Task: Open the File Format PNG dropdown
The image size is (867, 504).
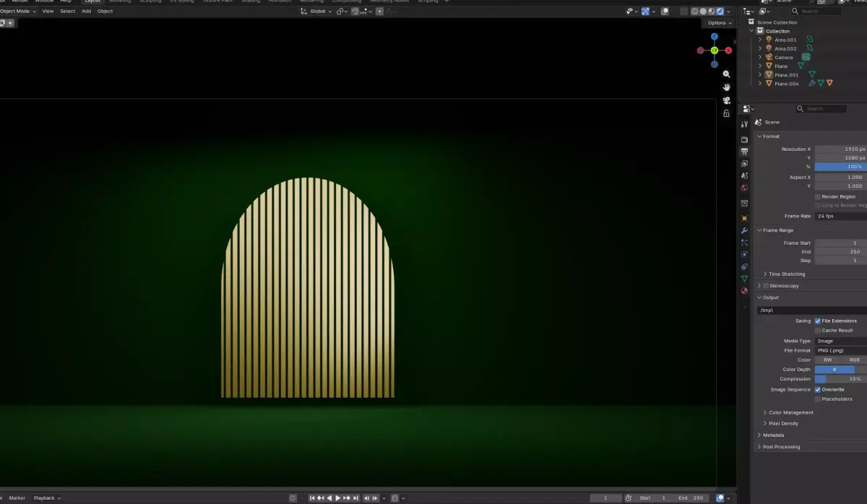Action: pyautogui.click(x=841, y=350)
